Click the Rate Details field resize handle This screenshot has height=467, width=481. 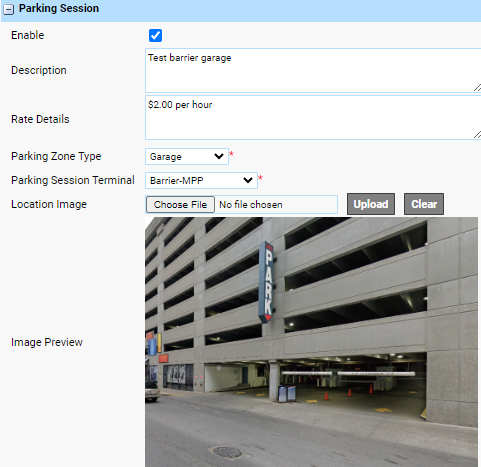coord(477,135)
